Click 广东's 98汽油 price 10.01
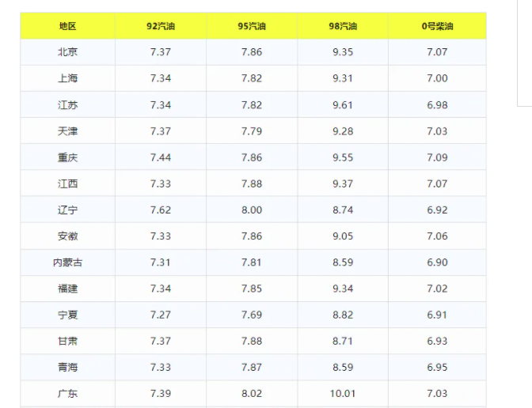 click(343, 394)
